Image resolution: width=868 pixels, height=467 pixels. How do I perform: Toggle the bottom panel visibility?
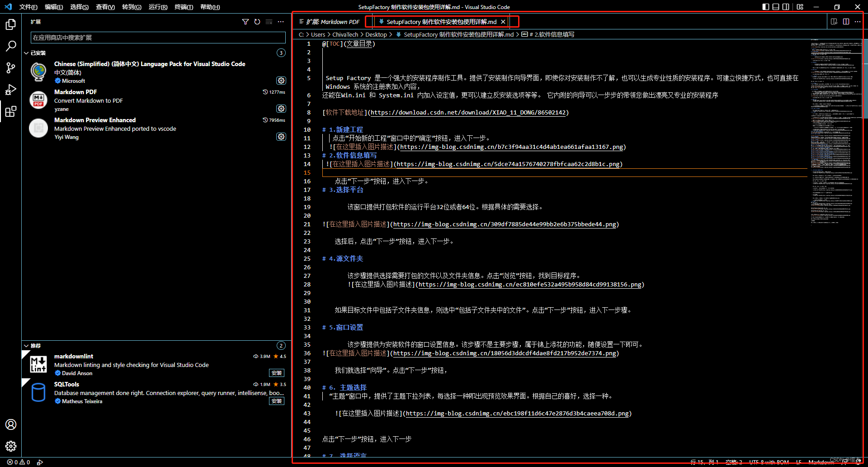coord(776,7)
